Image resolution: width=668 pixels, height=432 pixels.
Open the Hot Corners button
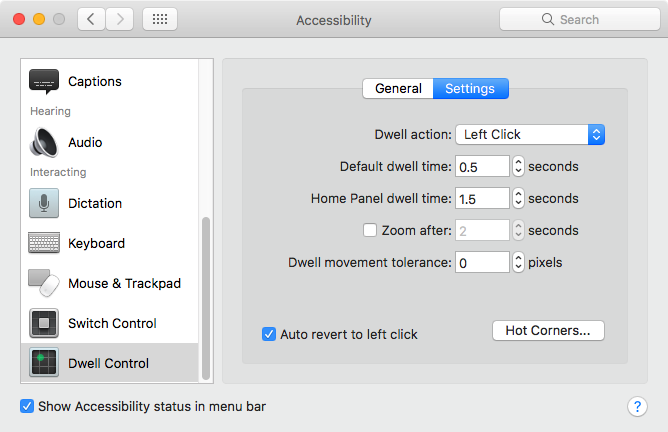548,330
